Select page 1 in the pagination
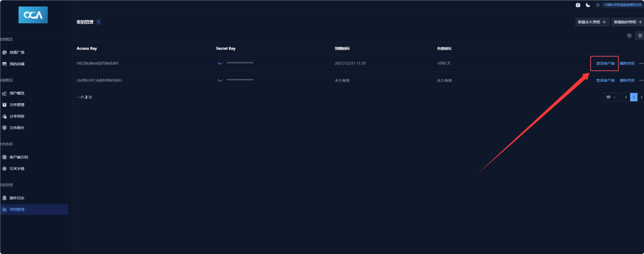 click(x=634, y=97)
